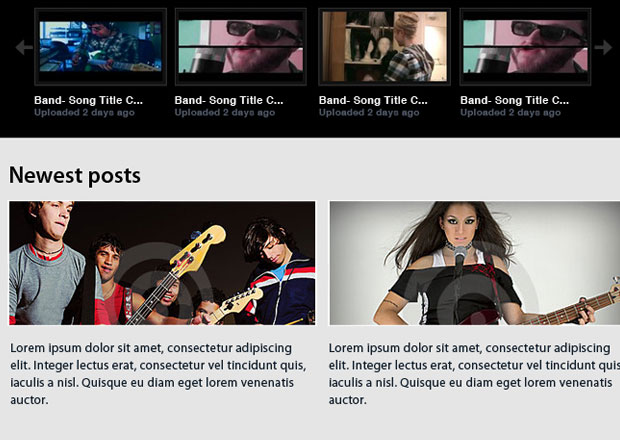Click fourth 'Uploaded 2 days ago' text

tap(510, 113)
